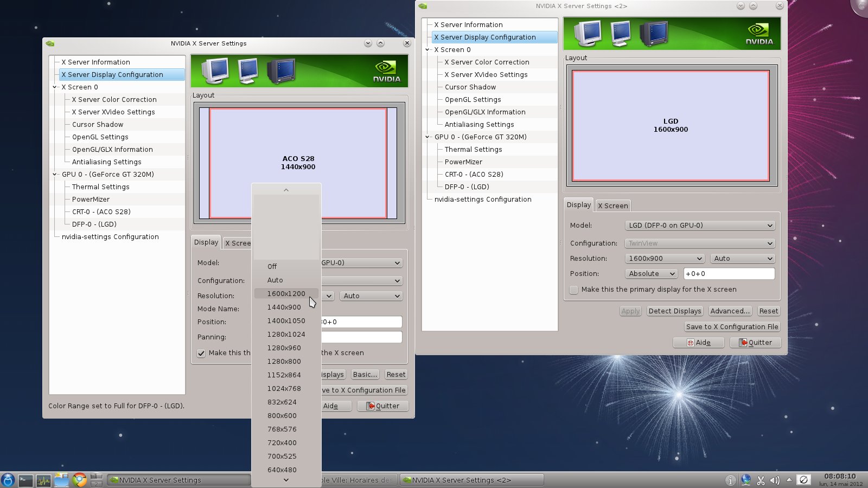Collapse GPU 0 tree node in second window
Viewport: 868px width, 488px height.
pyautogui.click(x=427, y=137)
